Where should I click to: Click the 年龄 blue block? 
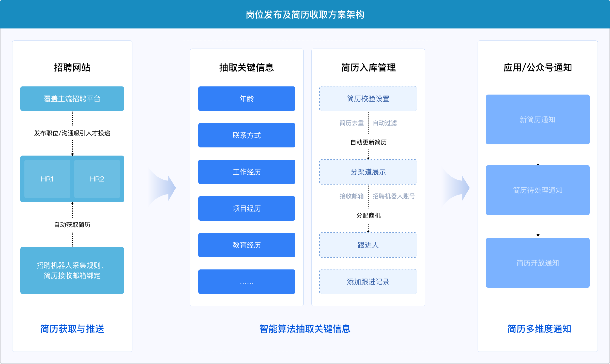247,99
